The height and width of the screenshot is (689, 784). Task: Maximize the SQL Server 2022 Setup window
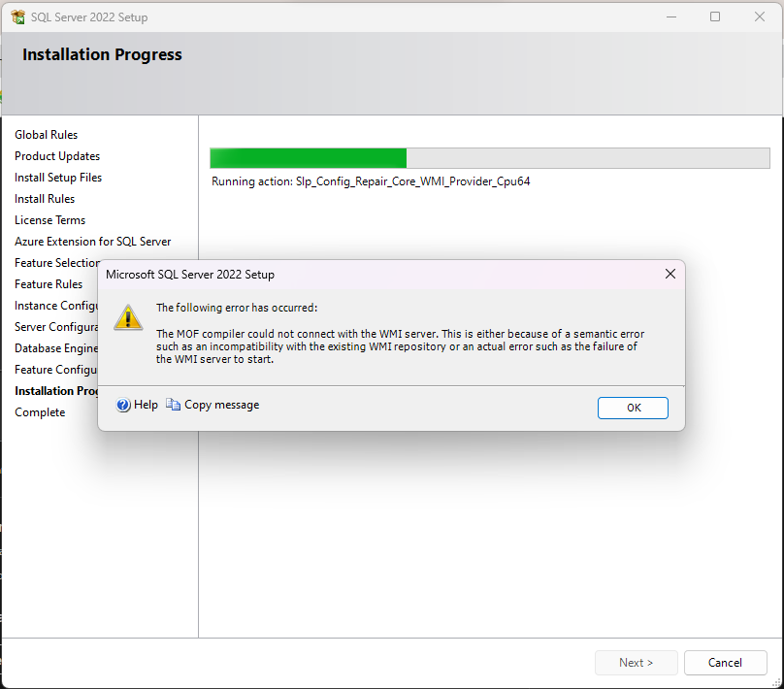coord(715,17)
